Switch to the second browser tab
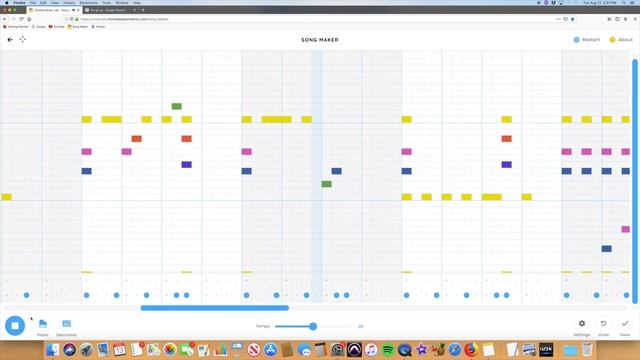 pos(110,10)
